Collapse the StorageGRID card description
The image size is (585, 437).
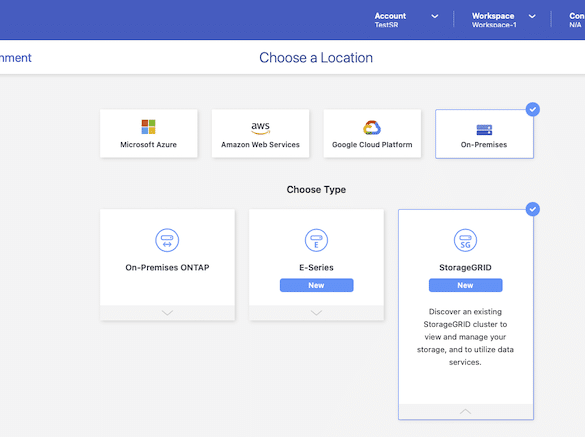pos(465,412)
